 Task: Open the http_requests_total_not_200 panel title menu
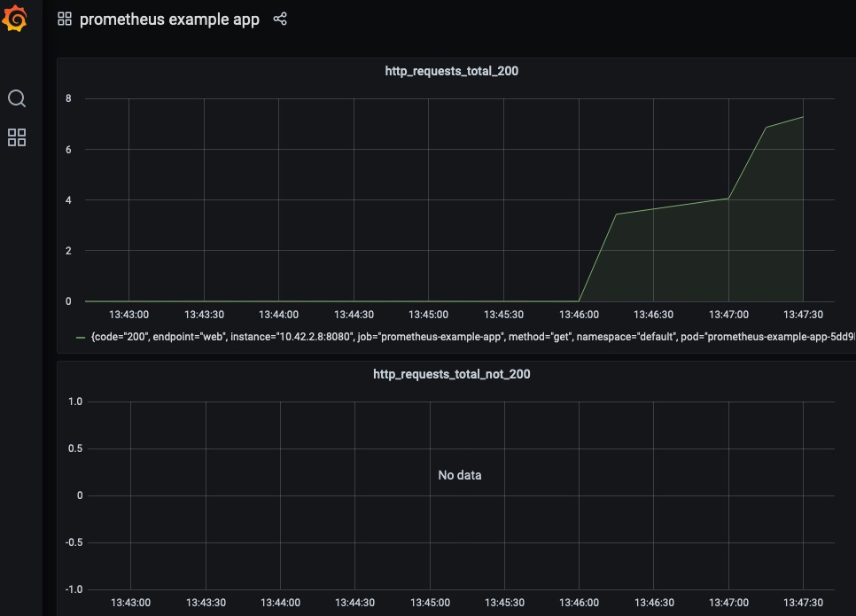click(x=451, y=374)
